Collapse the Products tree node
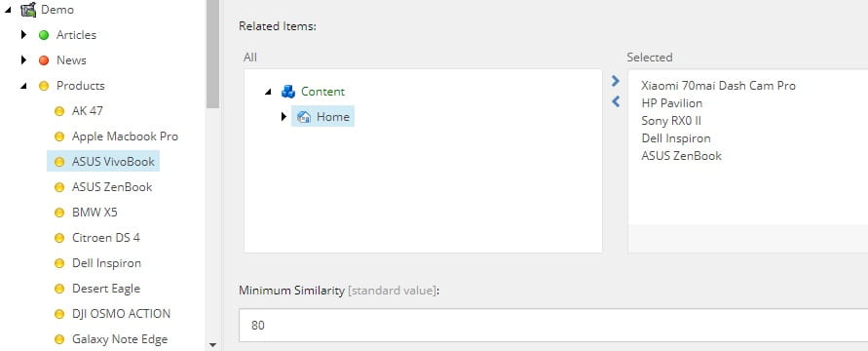The image size is (868, 351). pyautogui.click(x=23, y=86)
